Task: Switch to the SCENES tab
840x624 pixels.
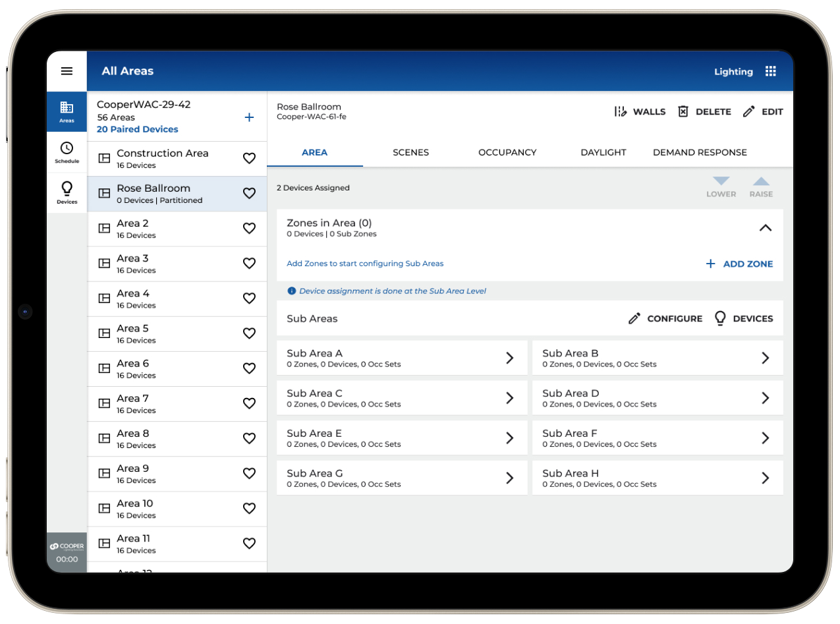Action: [410, 152]
